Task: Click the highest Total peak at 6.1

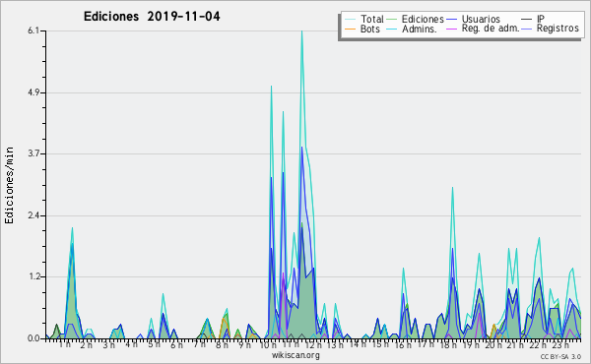Action: point(302,31)
